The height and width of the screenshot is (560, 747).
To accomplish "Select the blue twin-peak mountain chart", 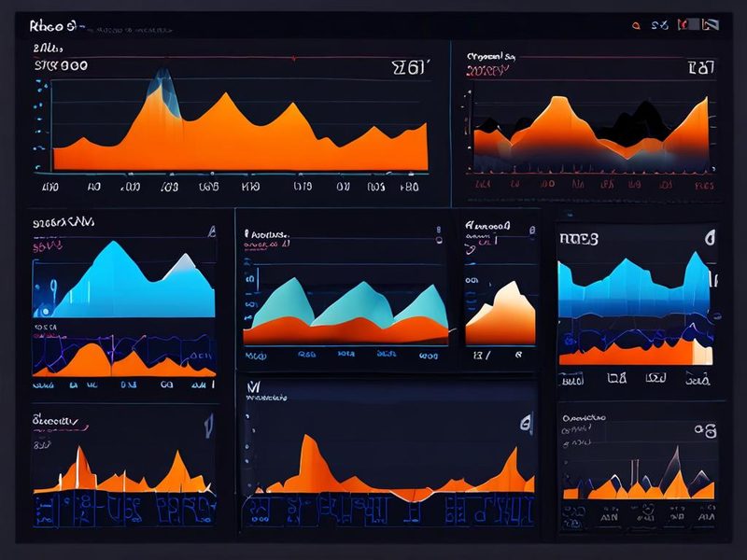I will coord(124,279).
